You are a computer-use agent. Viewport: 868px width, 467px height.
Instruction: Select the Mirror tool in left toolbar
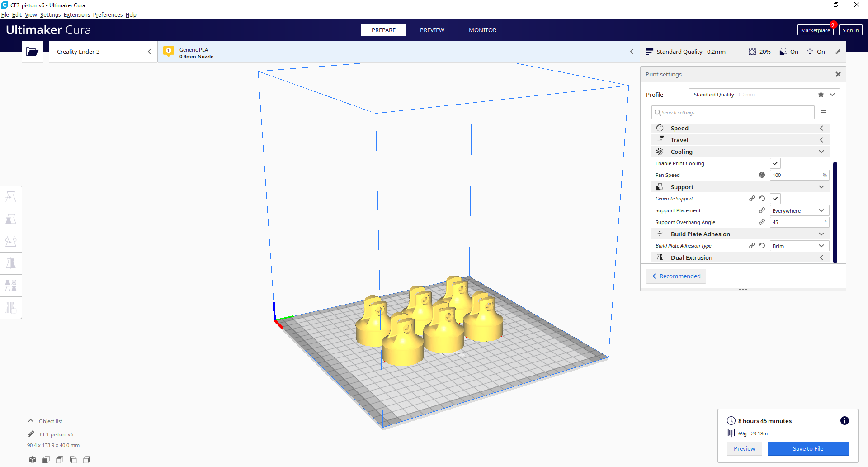coord(11,263)
